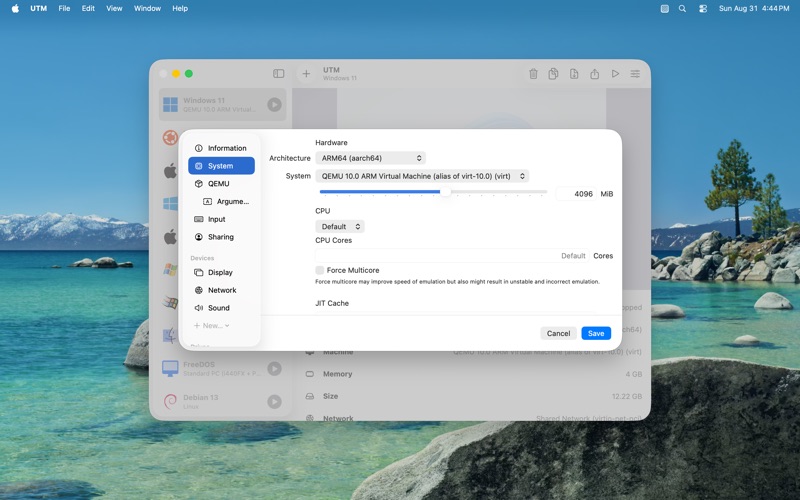The image size is (800, 500).
Task: Open Control Center in menu bar
Action: 703,8
